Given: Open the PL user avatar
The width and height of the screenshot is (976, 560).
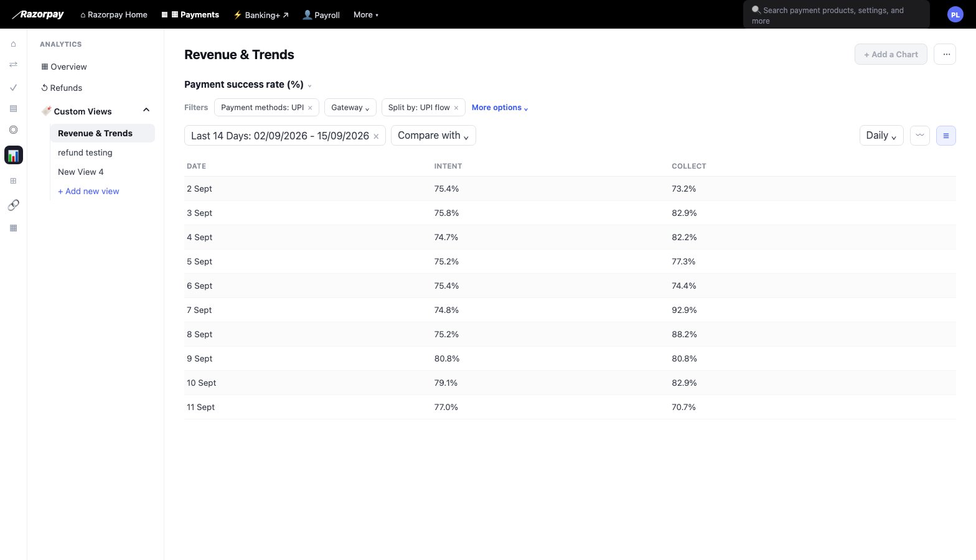Looking at the screenshot, I should tap(955, 14).
